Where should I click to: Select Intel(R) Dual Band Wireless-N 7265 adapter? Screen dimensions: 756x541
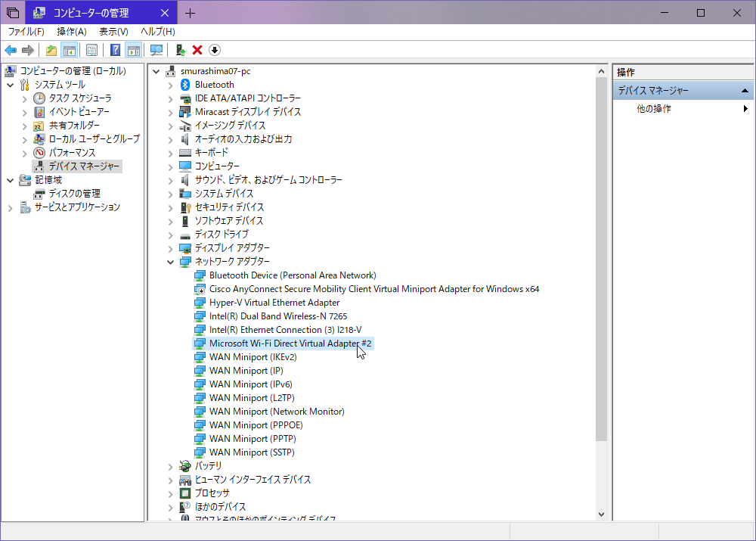coord(278,316)
